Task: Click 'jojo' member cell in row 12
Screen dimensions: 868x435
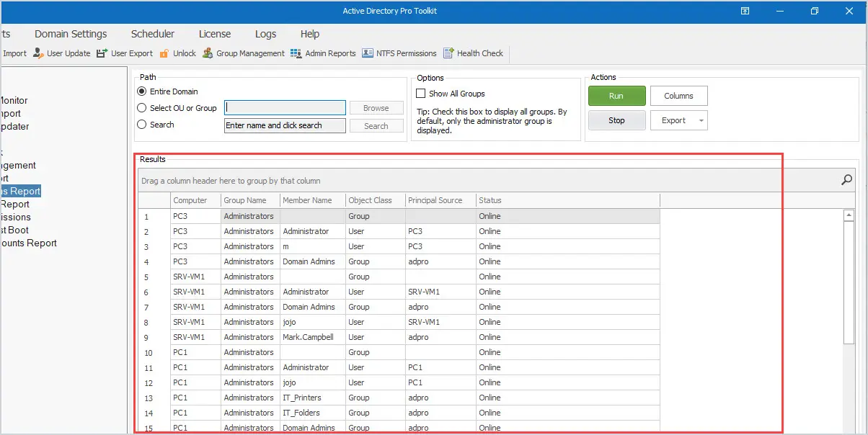Action: [312, 382]
